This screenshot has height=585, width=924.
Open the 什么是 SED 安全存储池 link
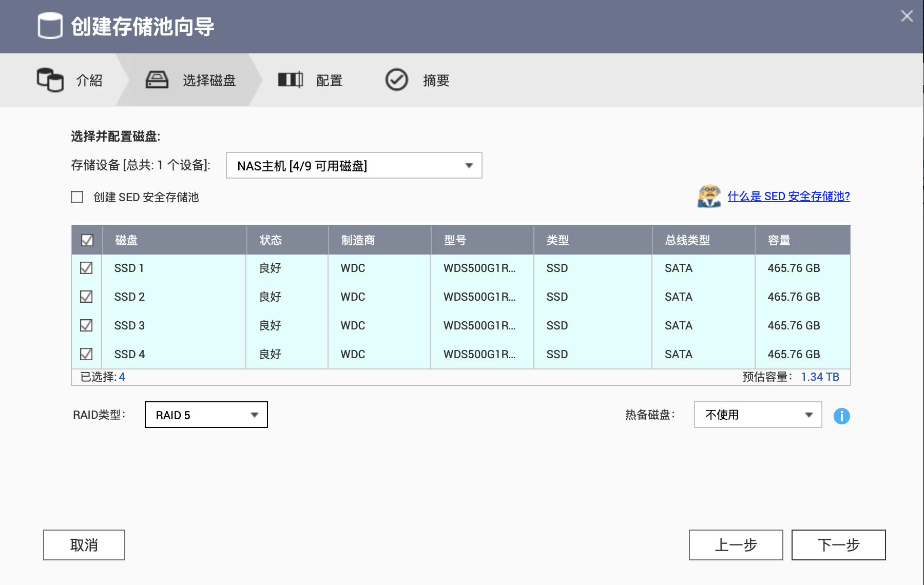(x=788, y=197)
